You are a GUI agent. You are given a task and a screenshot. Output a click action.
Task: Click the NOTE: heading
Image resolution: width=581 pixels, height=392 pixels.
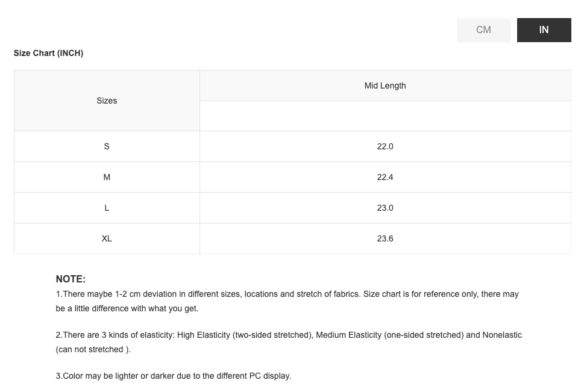tap(71, 279)
